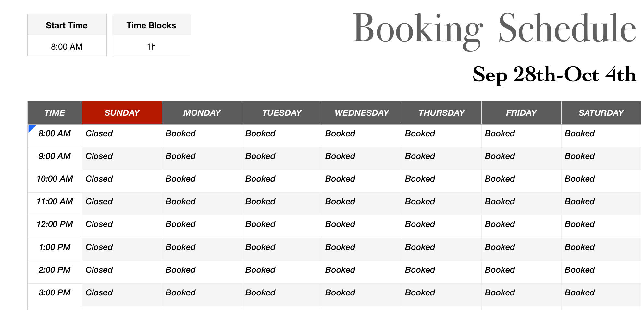Viewport: 644px width, 310px height.
Task: Click Monday's Booked cell at 10:00 AM
Action: point(180,179)
